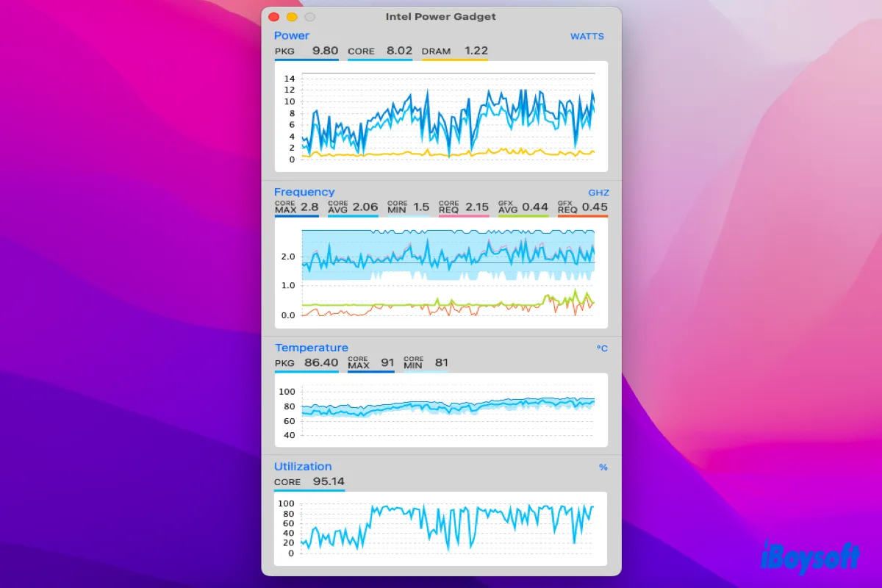Screen dimensions: 882x588
Task: Select the CORE MAX 2.8 frequency readout
Action: 296,207
